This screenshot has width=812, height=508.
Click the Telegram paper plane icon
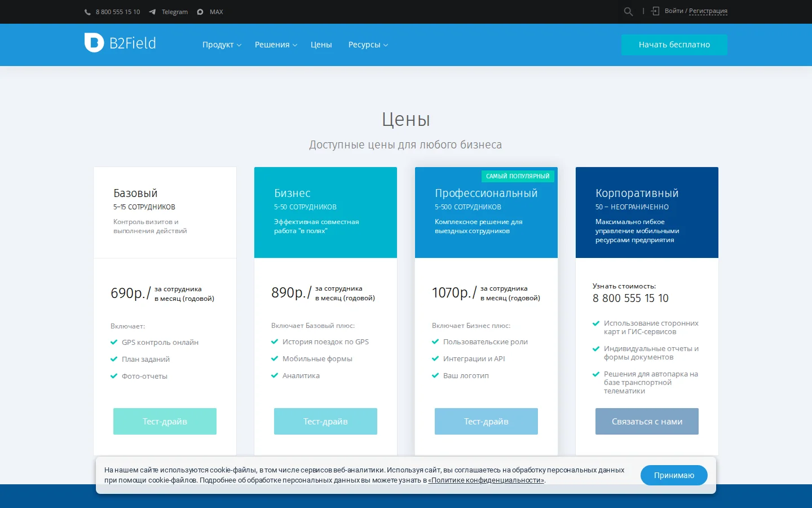(152, 12)
